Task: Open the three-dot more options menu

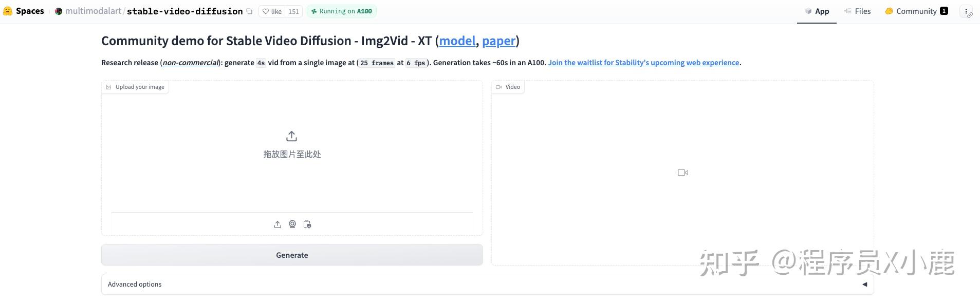Action: (966, 11)
